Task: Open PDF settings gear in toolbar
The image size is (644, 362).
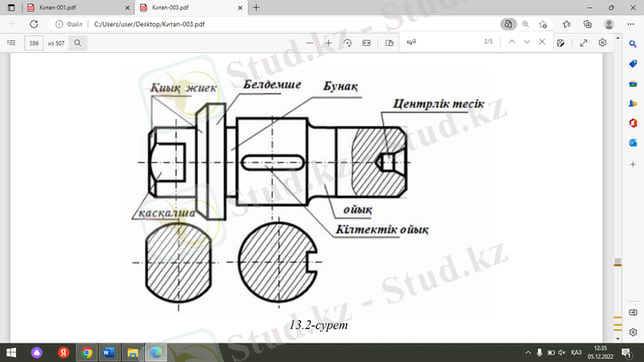Action: [601, 42]
